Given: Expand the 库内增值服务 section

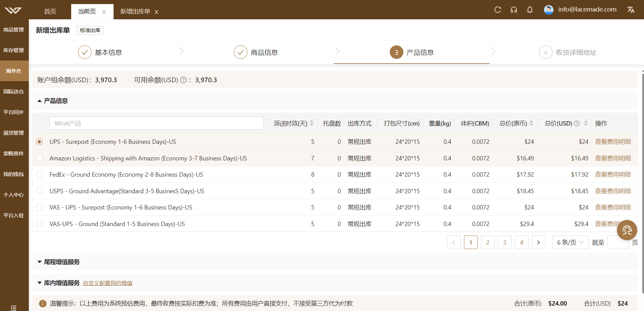Looking at the screenshot, I should click(x=39, y=283).
